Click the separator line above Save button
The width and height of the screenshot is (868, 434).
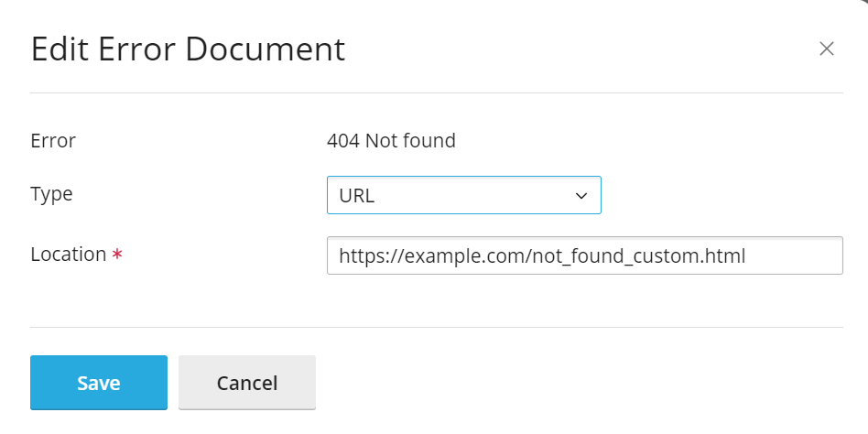(x=437, y=327)
